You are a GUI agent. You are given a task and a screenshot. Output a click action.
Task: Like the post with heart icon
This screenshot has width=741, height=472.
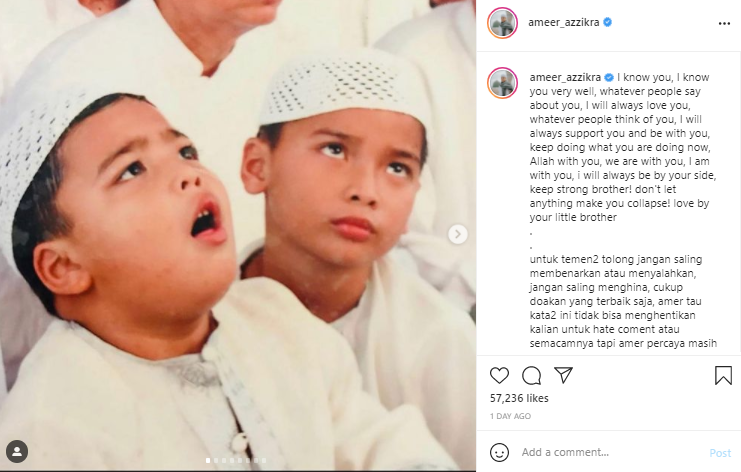[499, 376]
